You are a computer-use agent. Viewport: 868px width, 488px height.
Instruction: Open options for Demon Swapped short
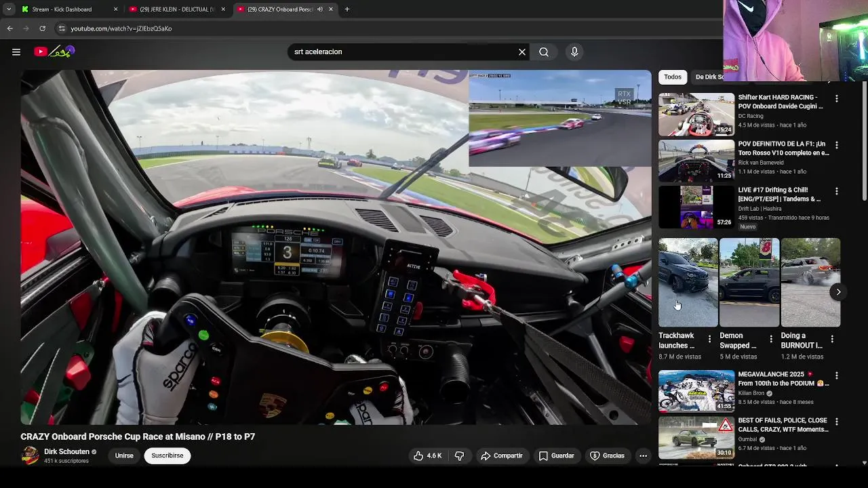coord(770,339)
